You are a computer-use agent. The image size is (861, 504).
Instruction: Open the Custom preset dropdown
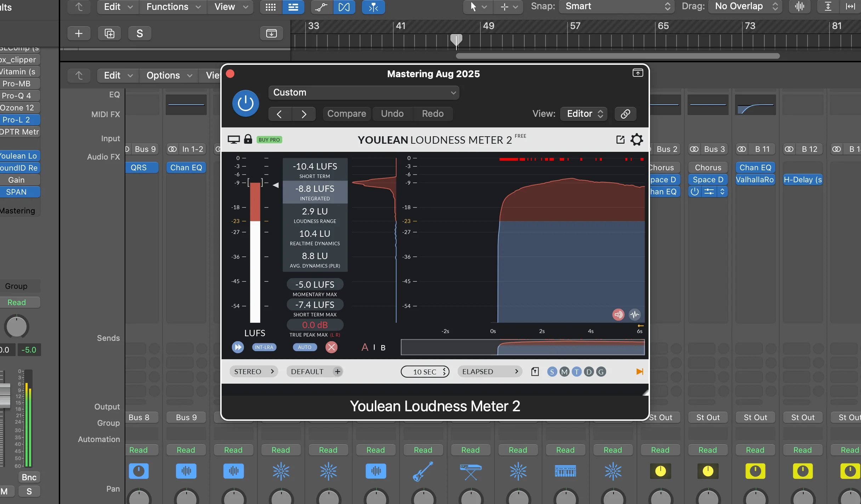363,92
